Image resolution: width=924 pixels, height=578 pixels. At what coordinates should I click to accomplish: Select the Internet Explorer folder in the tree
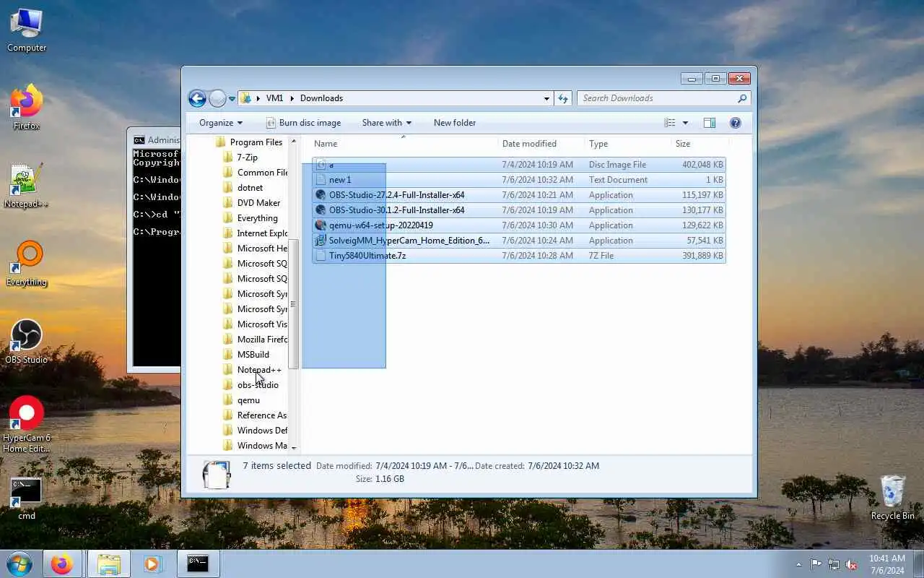pyautogui.click(x=255, y=233)
